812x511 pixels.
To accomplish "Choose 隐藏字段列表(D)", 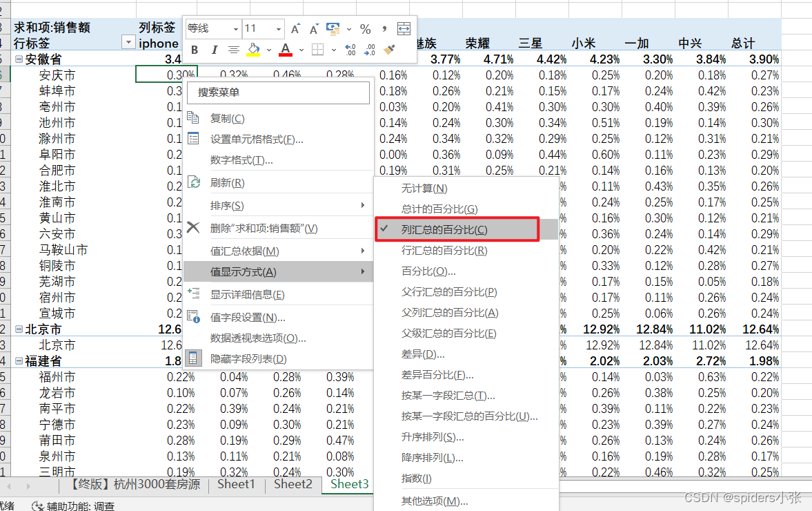I will 248,358.
